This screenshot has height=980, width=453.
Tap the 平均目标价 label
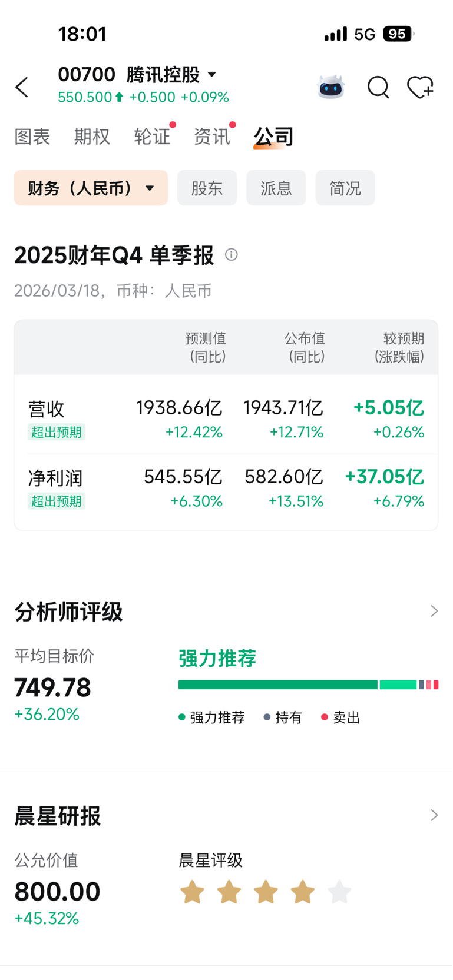(x=54, y=656)
